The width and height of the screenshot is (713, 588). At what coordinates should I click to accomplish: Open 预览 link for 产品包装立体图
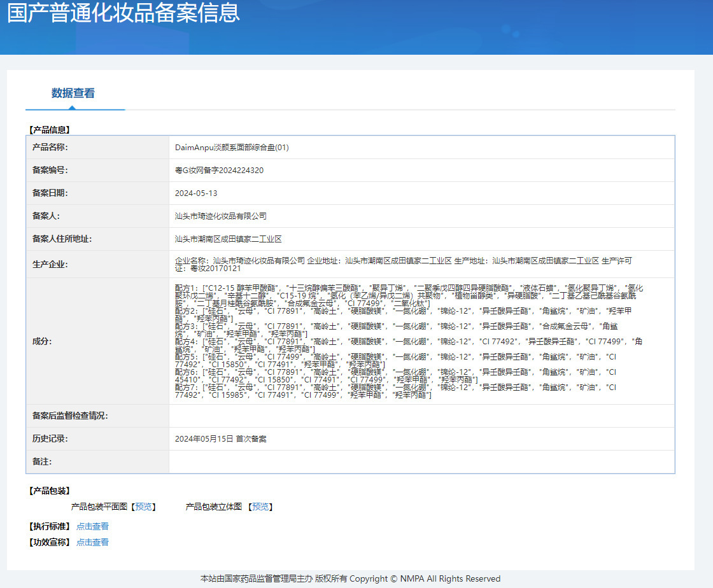[x=260, y=507]
